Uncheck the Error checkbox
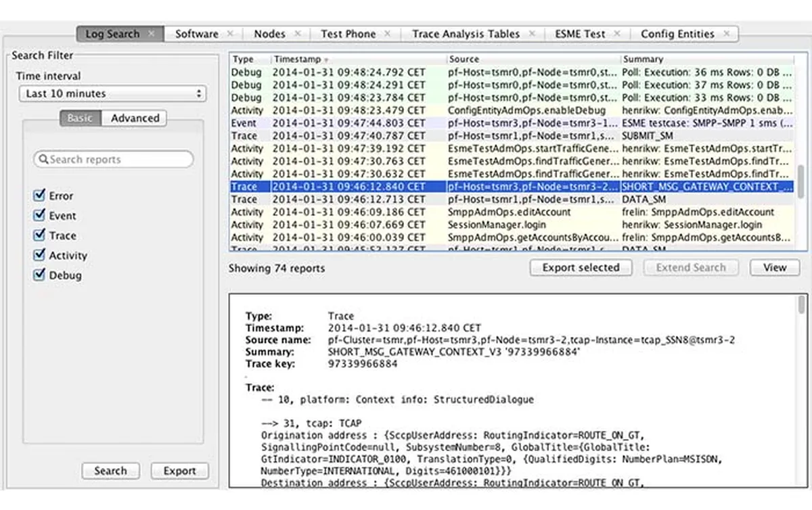The height and width of the screenshot is (510, 812). tap(39, 195)
